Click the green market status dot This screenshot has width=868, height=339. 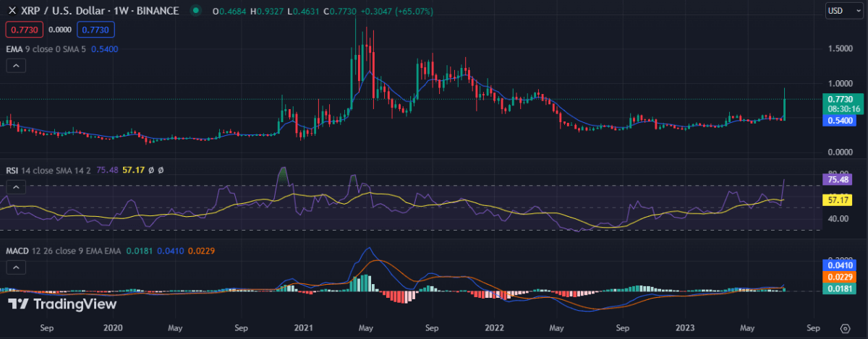click(195, 11)
